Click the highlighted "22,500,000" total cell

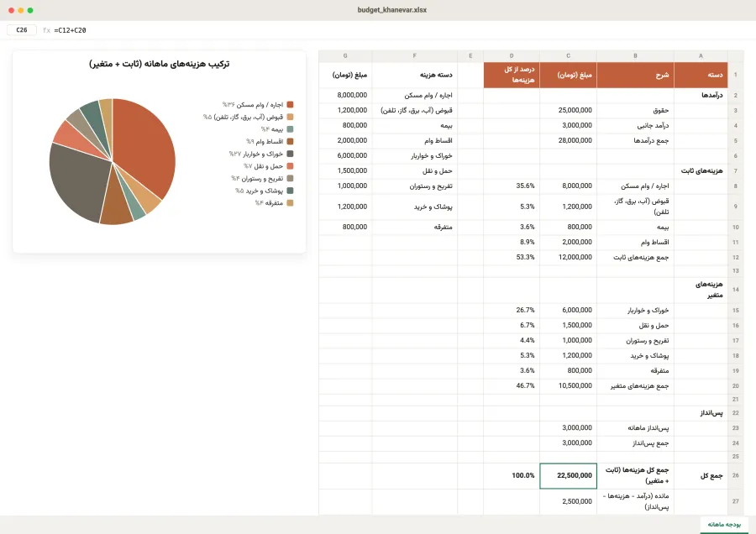pos(568,476)
